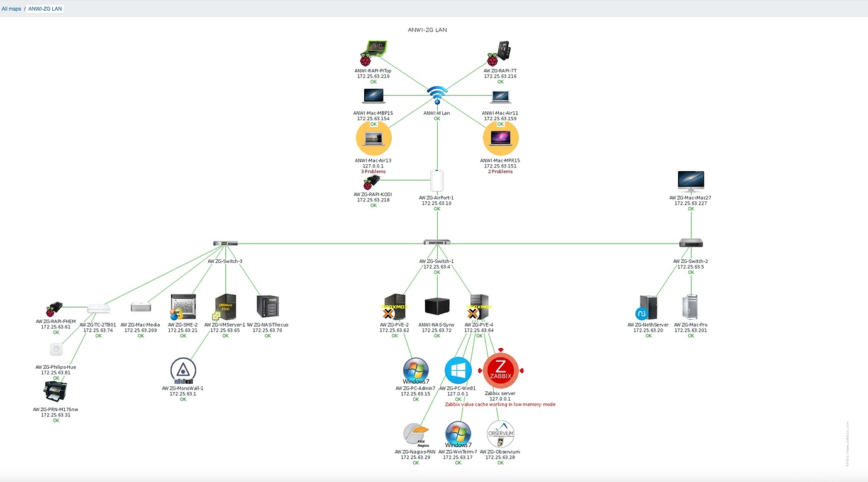The height and width of the screenshot is (482, 868).
Task: Click the AW ZG-Mac-iMac27 host icon
Action: [x=690, y=179]
